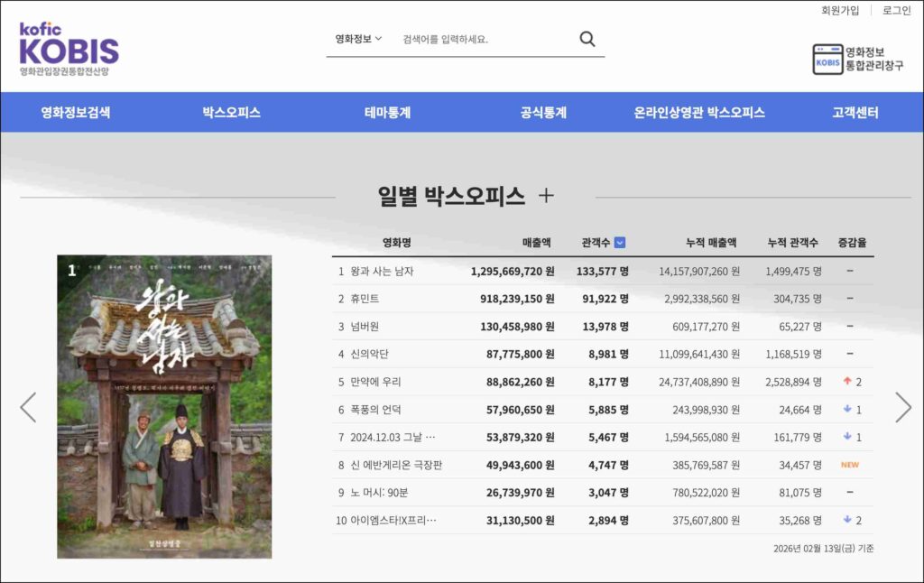This screenshot has height=583, width=924.
Task: Click the NEW badge for 신 에반게리온
Action: pyautogui.click(x=849, y=465)
